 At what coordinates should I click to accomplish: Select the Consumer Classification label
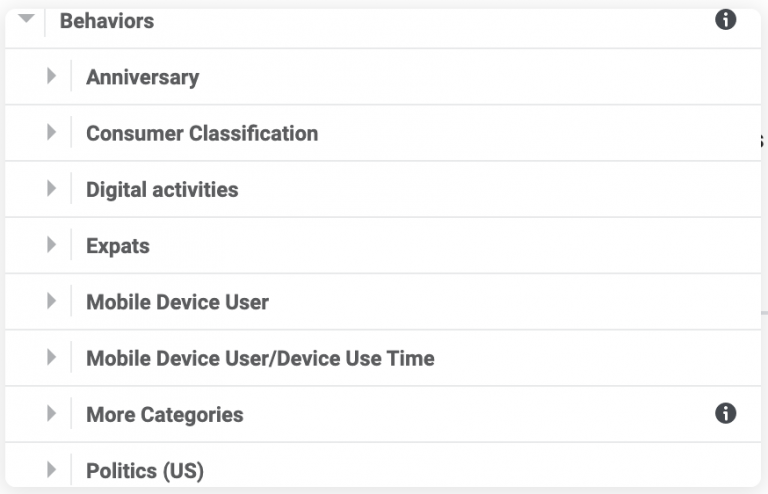(x=202, y=133)
